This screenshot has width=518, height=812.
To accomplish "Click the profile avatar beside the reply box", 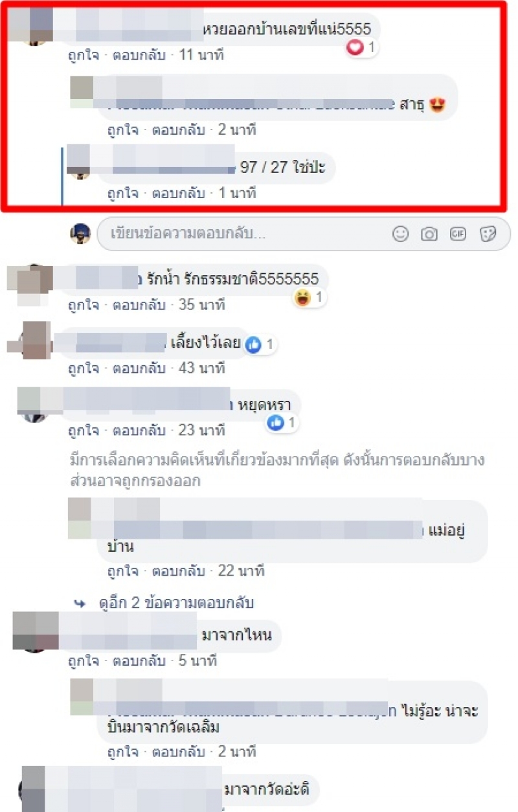I will click(80, 234).
